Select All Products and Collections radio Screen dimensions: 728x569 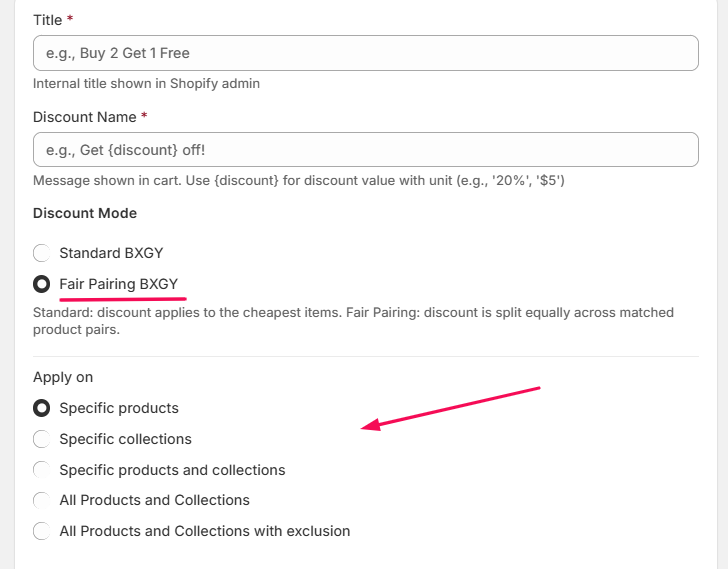[x=41, y=500]
